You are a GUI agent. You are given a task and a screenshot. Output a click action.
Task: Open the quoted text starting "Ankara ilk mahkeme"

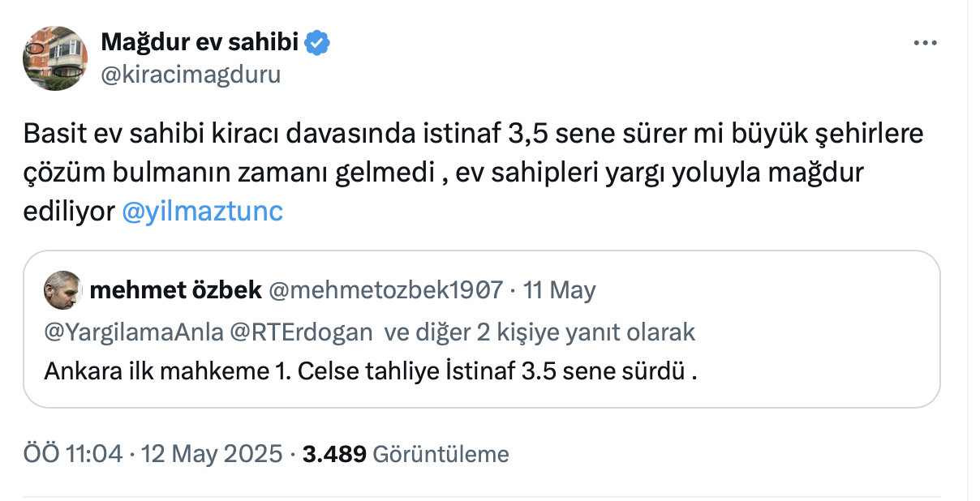[371, 372]
